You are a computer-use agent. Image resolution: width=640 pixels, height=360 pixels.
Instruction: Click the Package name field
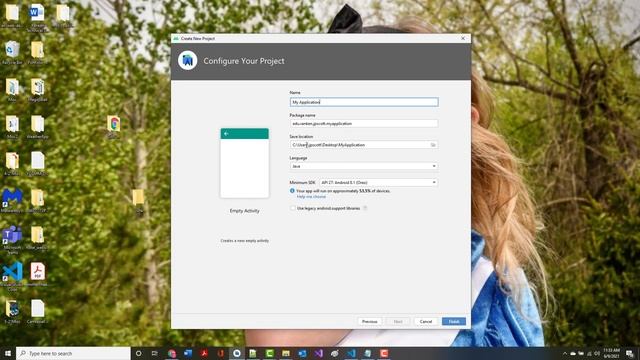pyautogui.click(x=364, y=123)
